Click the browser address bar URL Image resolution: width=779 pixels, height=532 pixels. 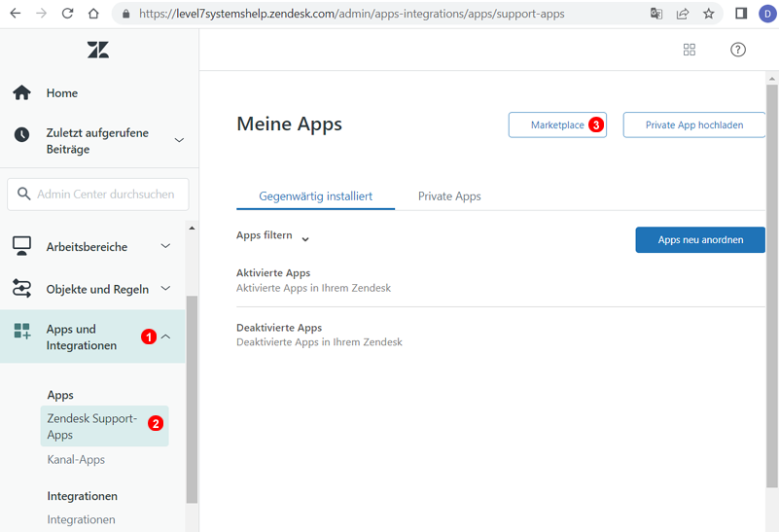tap(352, 14)
